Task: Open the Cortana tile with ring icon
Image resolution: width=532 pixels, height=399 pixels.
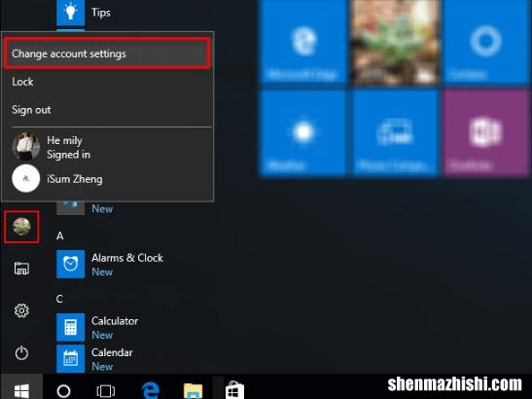Action: (x=486, y=42)
